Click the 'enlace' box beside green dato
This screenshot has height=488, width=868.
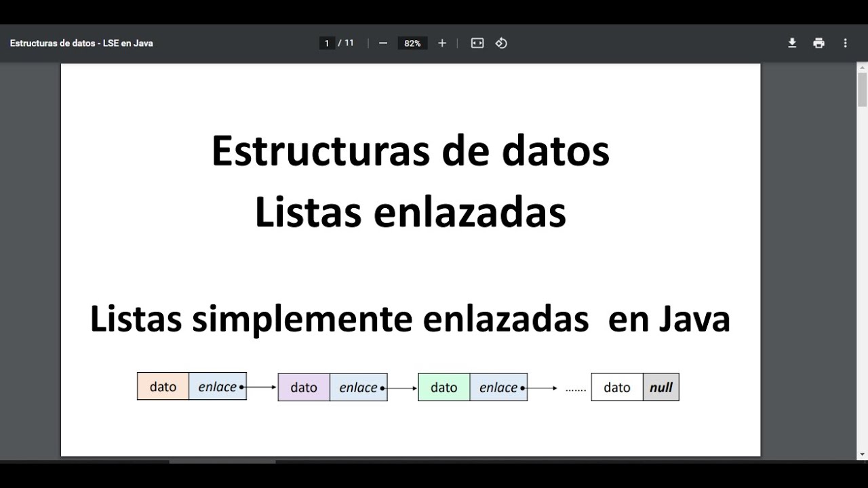click(498, 387)
